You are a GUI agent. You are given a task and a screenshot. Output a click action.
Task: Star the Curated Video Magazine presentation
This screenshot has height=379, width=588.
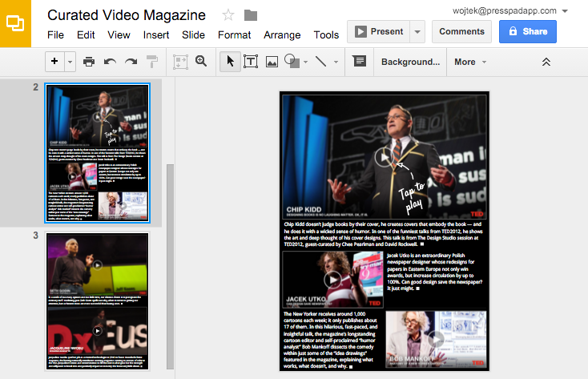coord(228,15)
